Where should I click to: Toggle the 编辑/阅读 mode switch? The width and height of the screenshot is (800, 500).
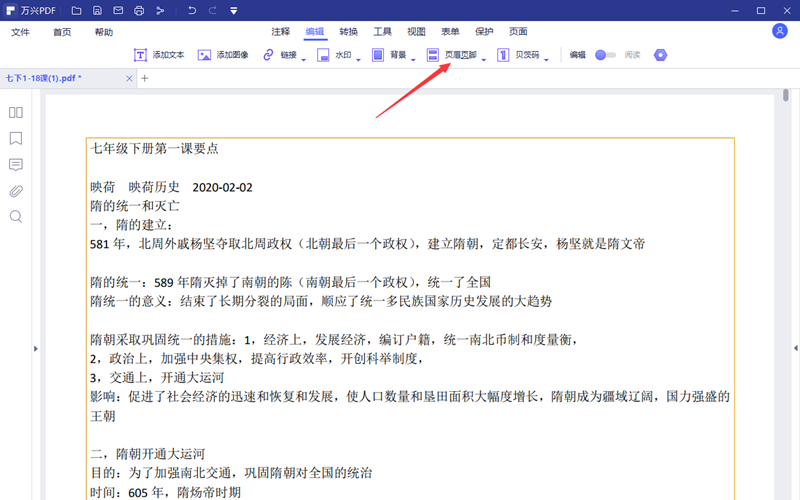[x=605, y=55]
